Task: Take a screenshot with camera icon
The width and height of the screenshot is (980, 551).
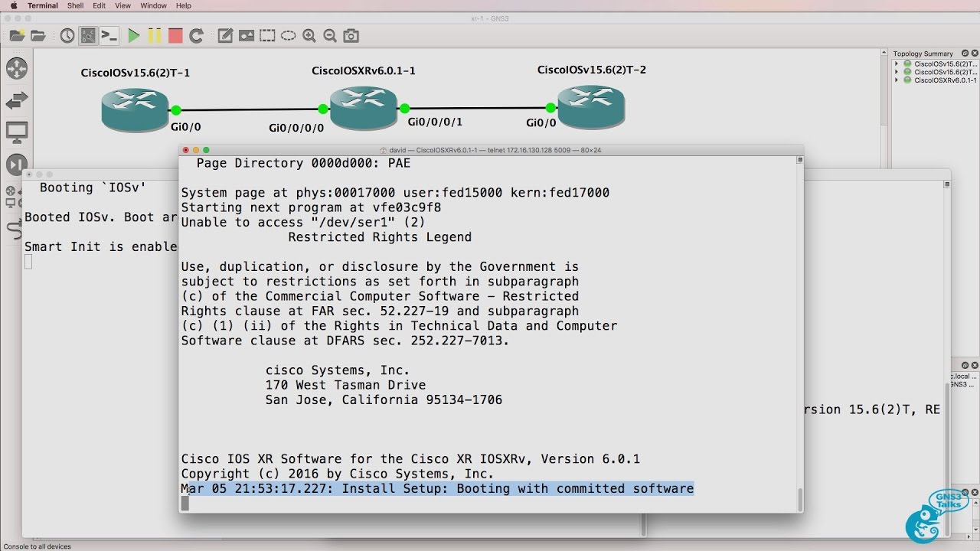Action: pyautogui.click(x=351, y=35)
